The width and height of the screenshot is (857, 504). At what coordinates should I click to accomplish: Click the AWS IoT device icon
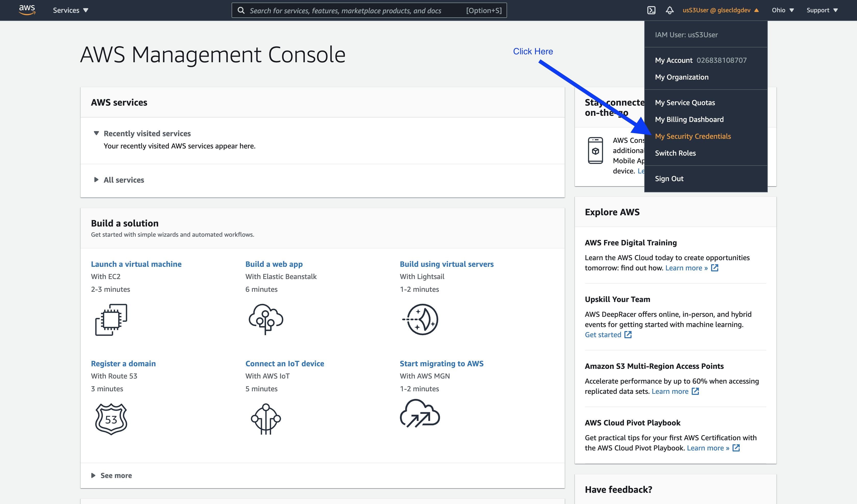click(x=266, y=419)
